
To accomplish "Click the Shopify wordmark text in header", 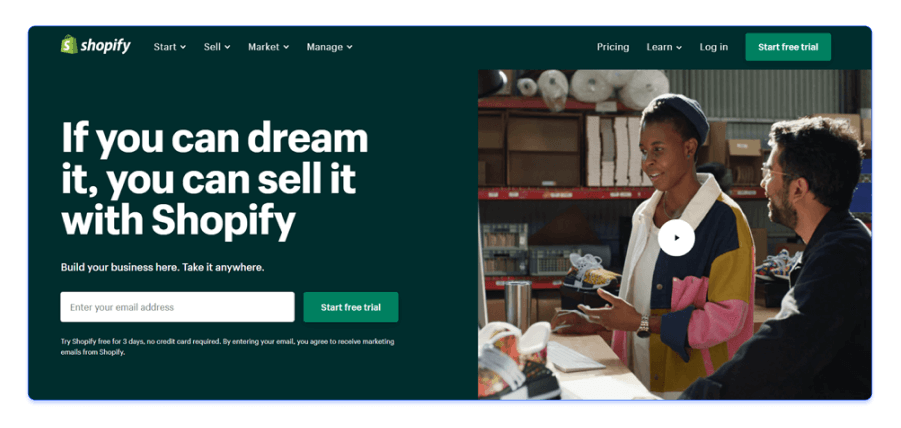I will [x=106, y=46].
